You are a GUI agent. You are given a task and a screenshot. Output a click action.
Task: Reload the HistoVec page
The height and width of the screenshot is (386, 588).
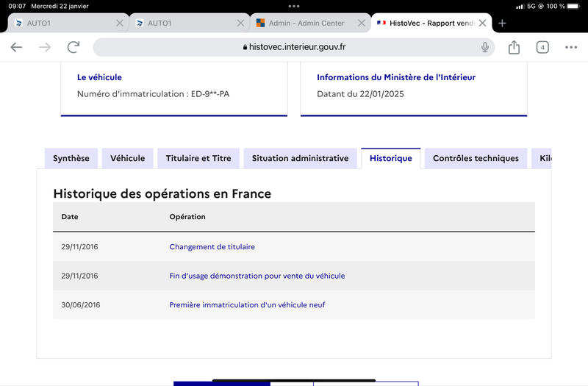73,47
